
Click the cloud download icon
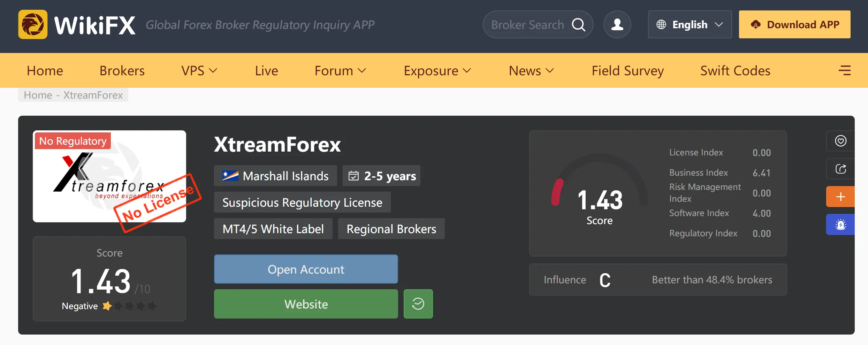click(755, 24)
